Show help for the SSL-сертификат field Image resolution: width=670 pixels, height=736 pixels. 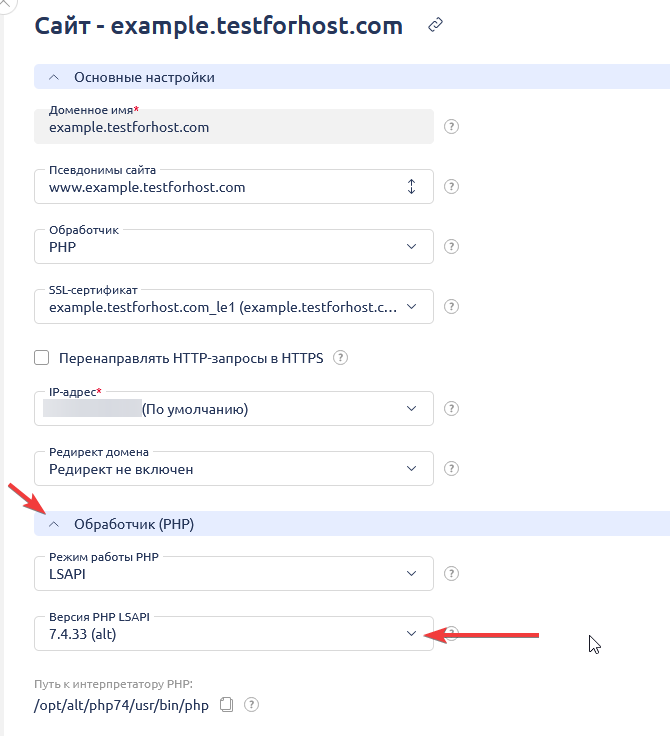coord(452,306)
